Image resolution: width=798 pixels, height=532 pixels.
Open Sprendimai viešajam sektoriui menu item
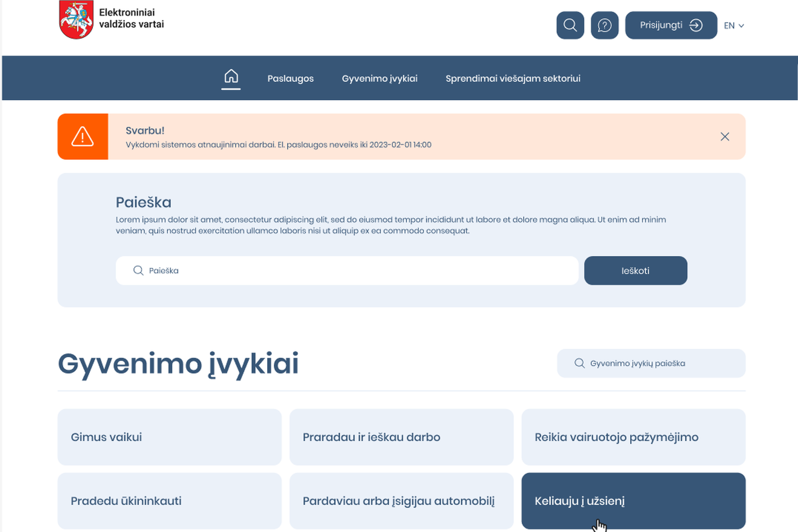(x=513, y=78)
